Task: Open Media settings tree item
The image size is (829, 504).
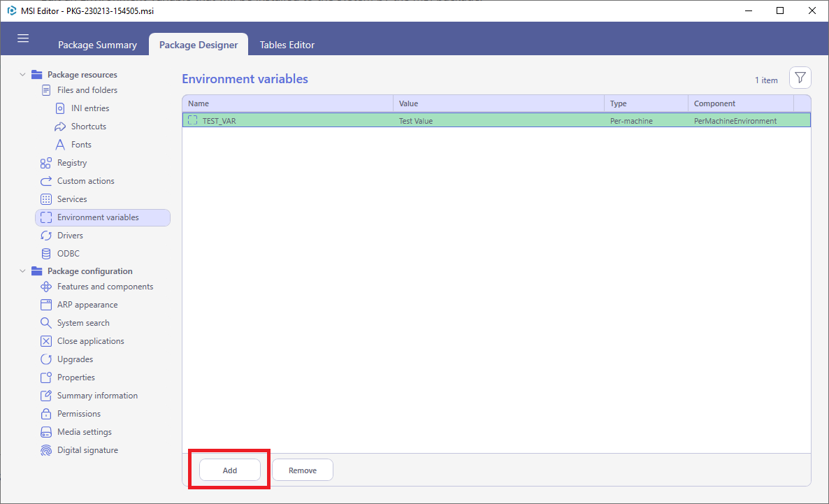Action: (85, 432)
